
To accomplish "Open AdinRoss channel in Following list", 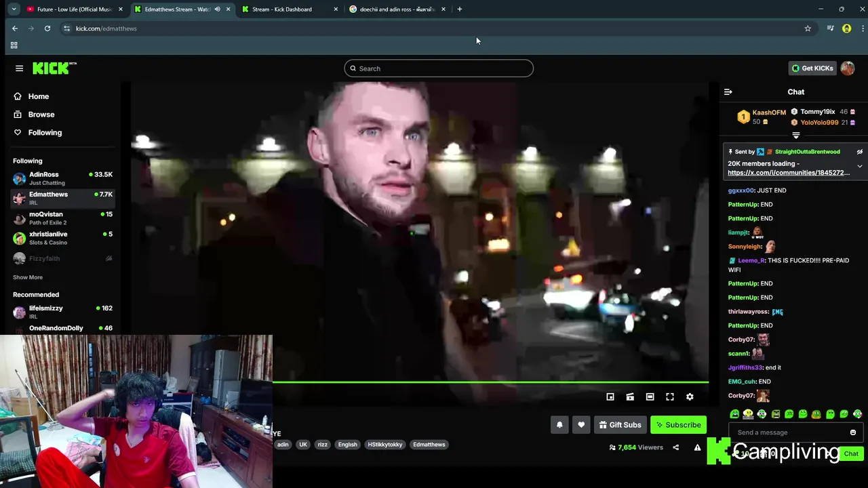I will pos(62,178).
